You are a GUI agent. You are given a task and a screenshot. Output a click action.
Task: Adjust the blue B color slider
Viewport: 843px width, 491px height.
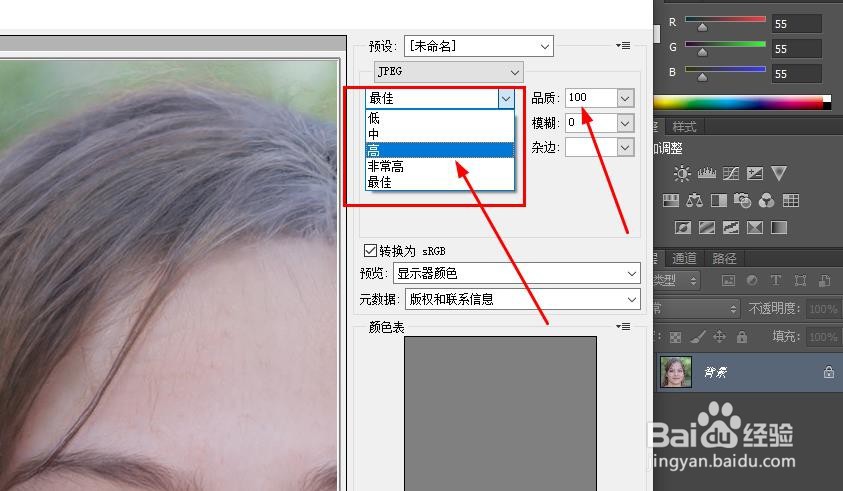click(x=725, y=69)
